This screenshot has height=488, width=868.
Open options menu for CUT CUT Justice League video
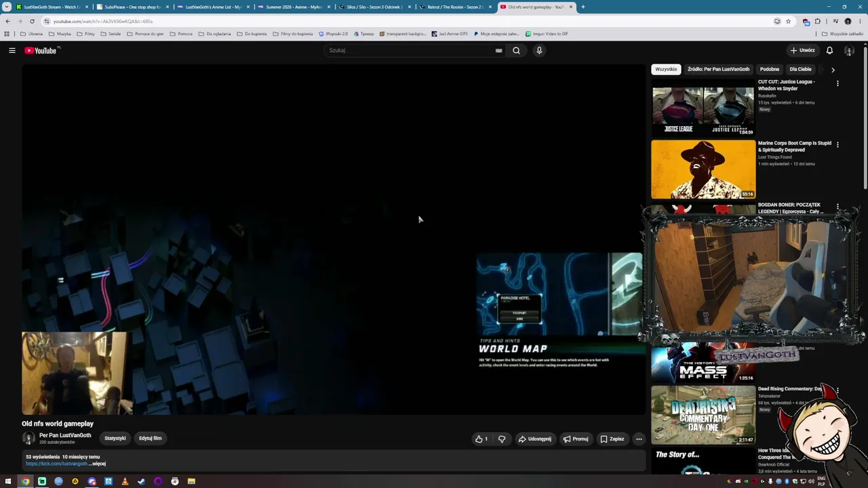(x=837, y=83)
